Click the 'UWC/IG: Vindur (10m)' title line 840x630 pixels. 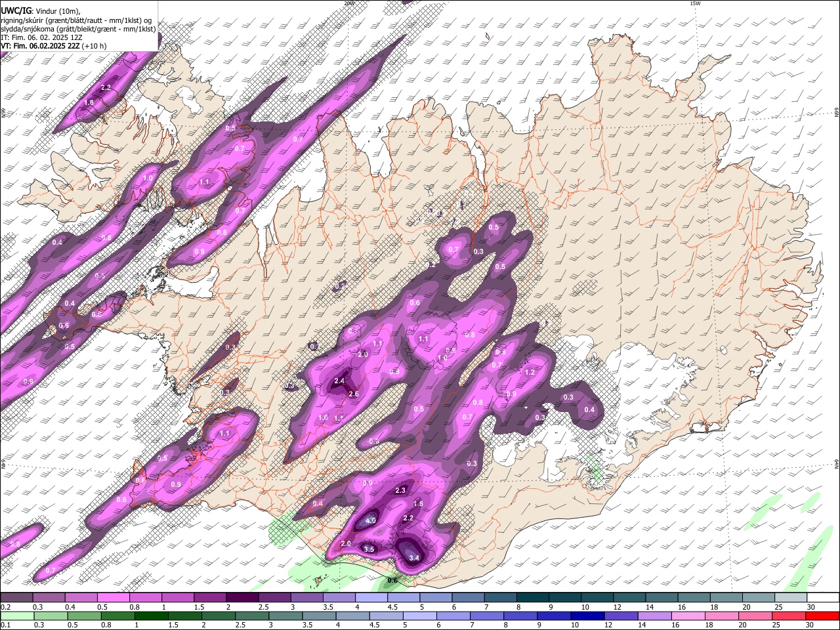tap(40, 10)
